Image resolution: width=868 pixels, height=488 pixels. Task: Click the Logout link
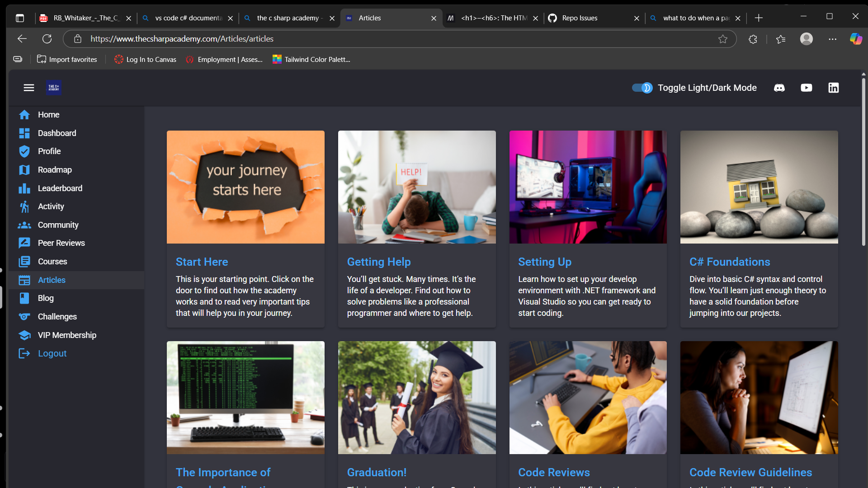[x=52, y=353]
